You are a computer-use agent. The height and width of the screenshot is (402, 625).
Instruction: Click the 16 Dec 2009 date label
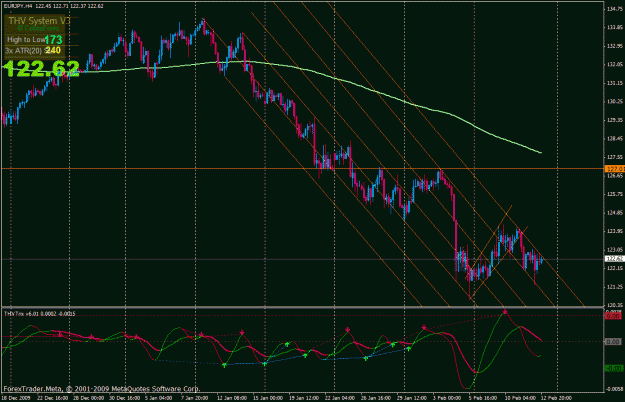16,398
